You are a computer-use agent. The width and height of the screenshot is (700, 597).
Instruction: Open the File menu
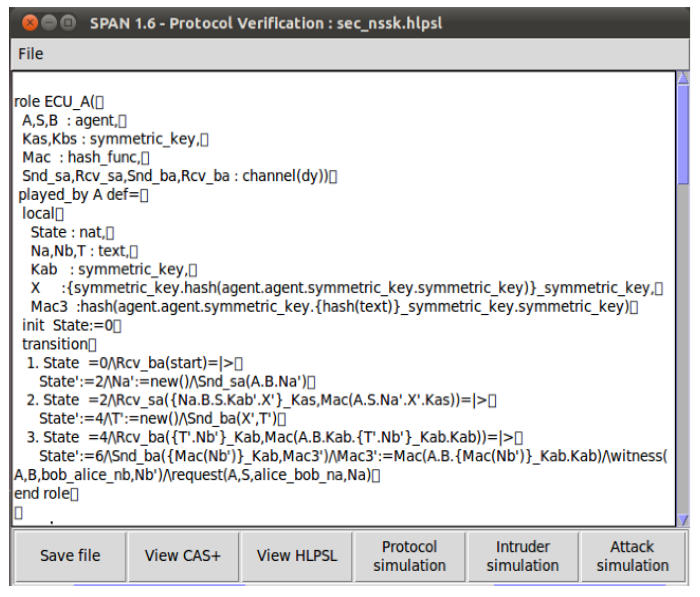coord(31,54)
